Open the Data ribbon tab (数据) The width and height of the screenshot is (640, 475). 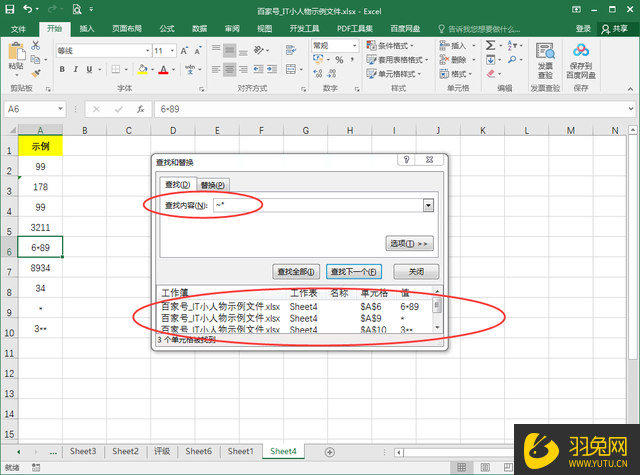pos(199,29)
